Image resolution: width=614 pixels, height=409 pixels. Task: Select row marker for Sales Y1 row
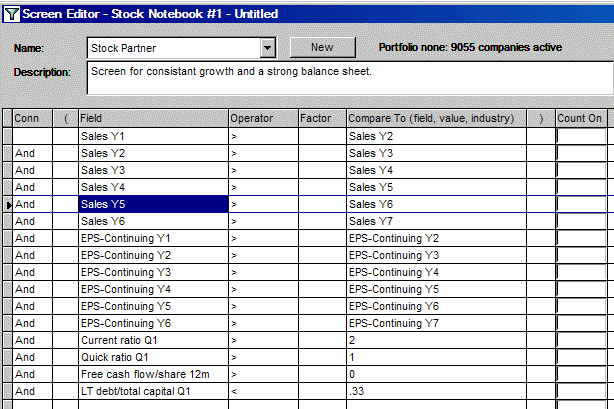tap(7, 136)
